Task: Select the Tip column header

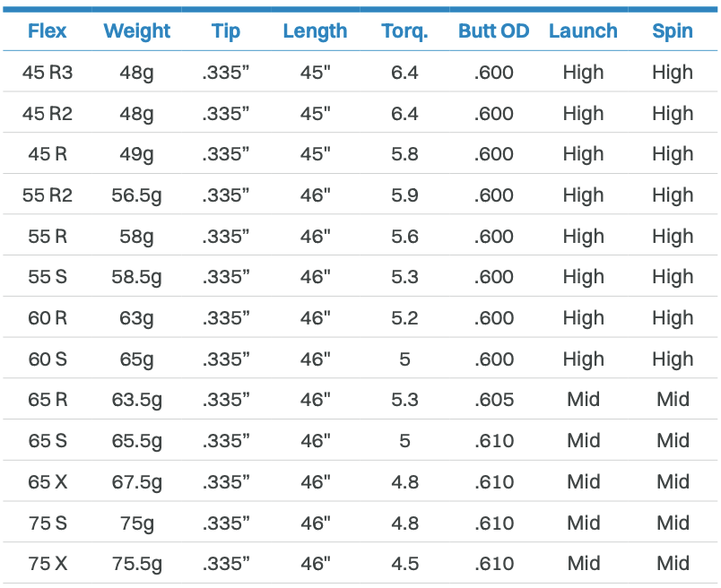Action: (226, 31)
